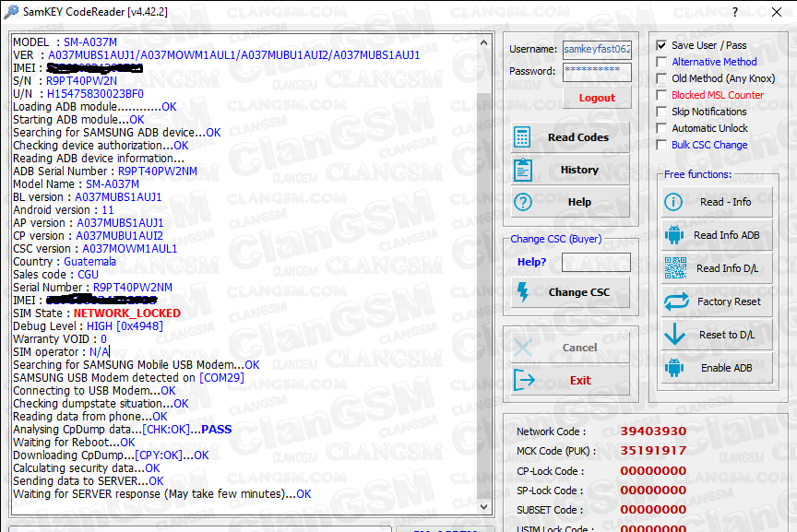Click the lightning bolt icon beside Change CSC
Screen dimensions: 797x532
(522, 292)
